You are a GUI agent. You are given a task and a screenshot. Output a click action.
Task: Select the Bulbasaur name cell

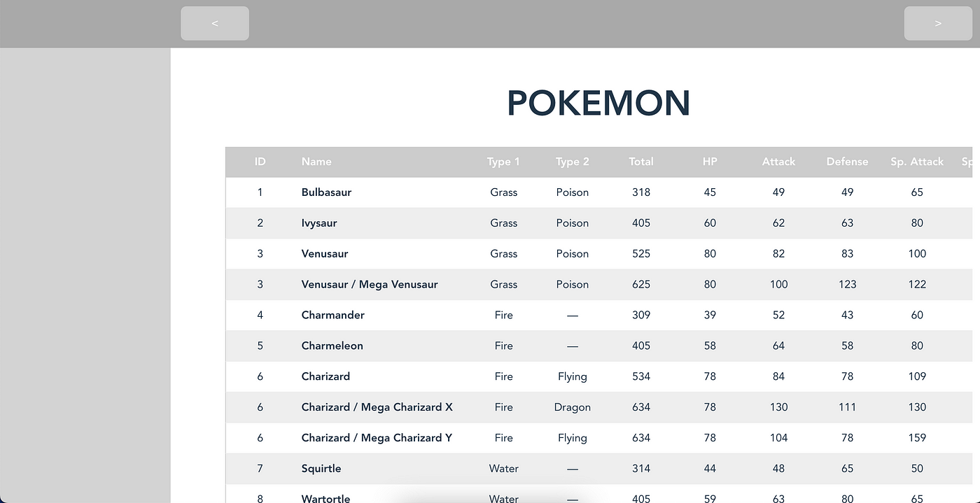click(x=326, y=192)
